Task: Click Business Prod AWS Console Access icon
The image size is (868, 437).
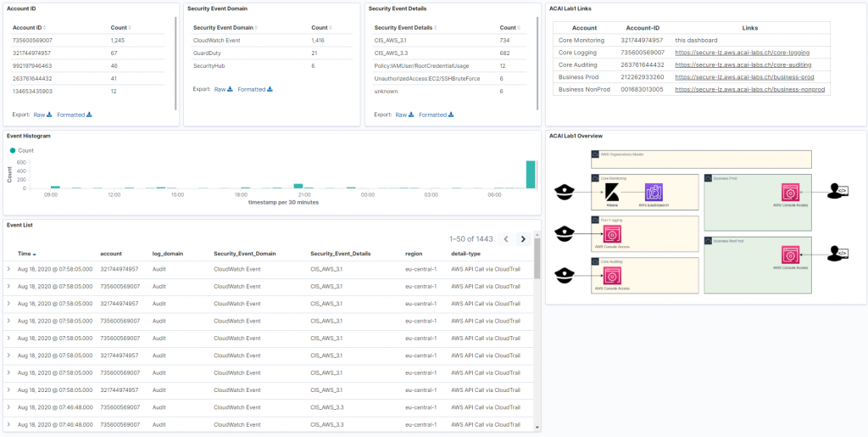Action: point(790,192)
